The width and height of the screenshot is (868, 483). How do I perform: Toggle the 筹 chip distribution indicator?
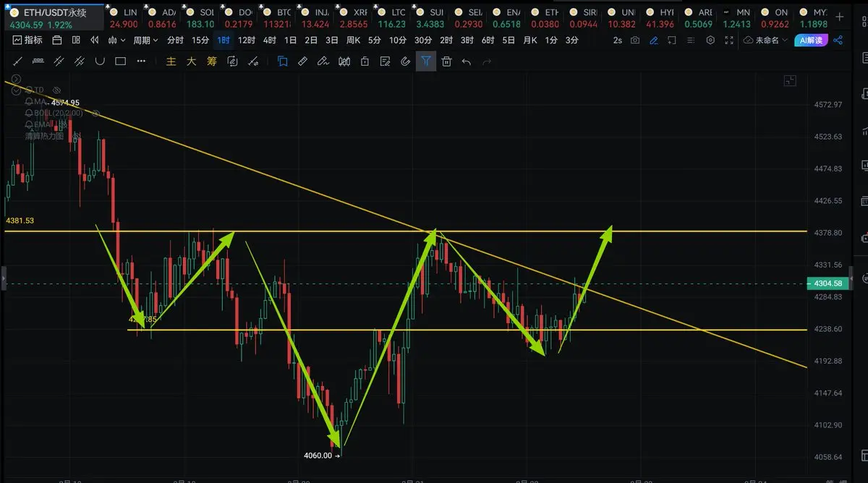[212, 61]
